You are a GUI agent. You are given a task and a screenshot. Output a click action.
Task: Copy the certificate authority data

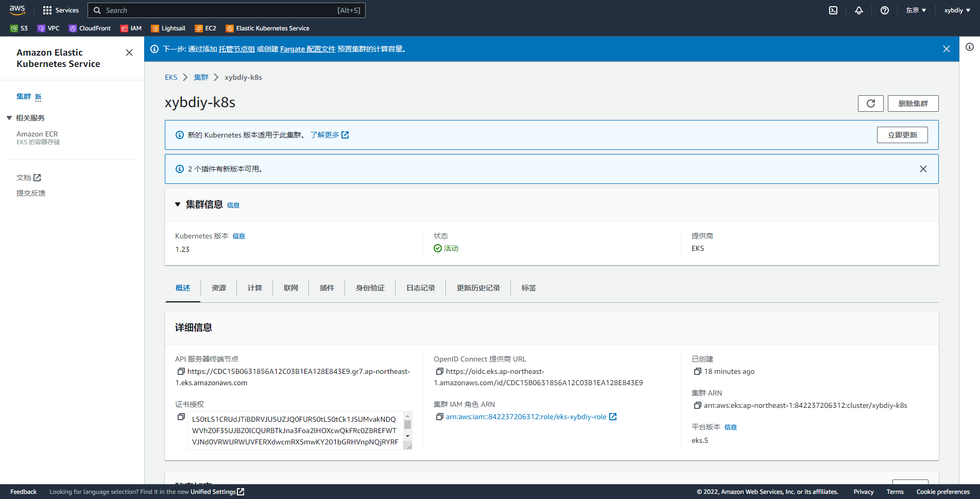click(181, 417)
